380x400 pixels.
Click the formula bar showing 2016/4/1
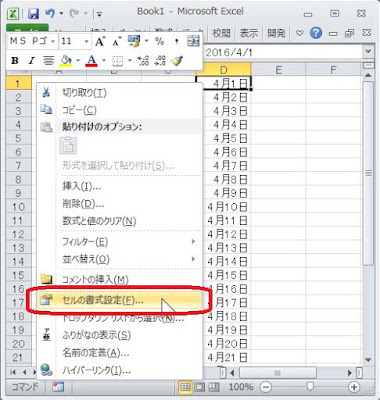(x=283, y=52)
